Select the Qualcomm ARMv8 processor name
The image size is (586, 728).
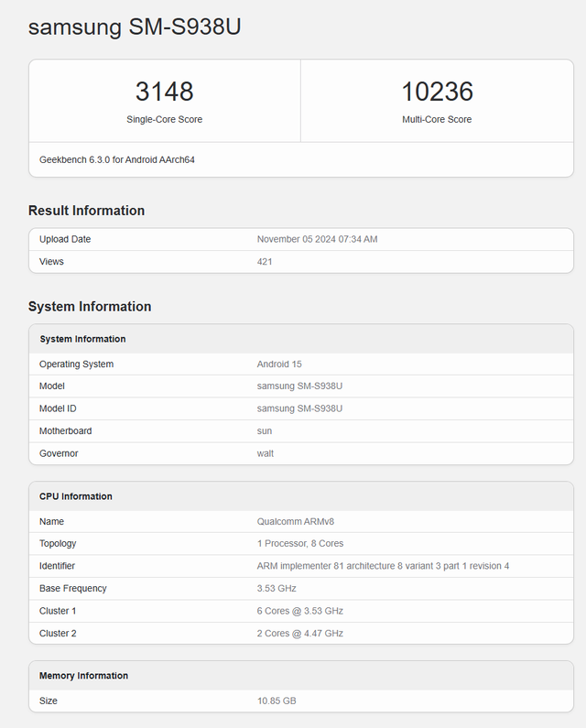296,521
